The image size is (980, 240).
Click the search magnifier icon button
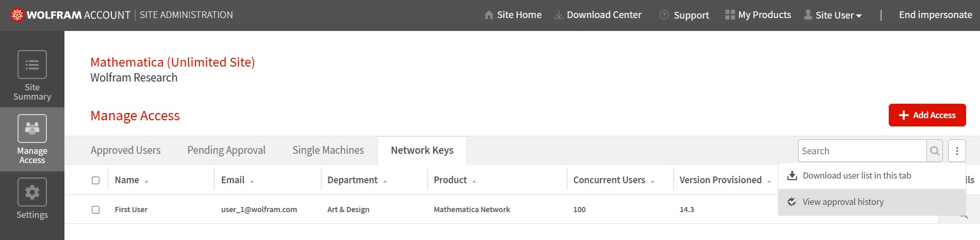click(935, 151)
